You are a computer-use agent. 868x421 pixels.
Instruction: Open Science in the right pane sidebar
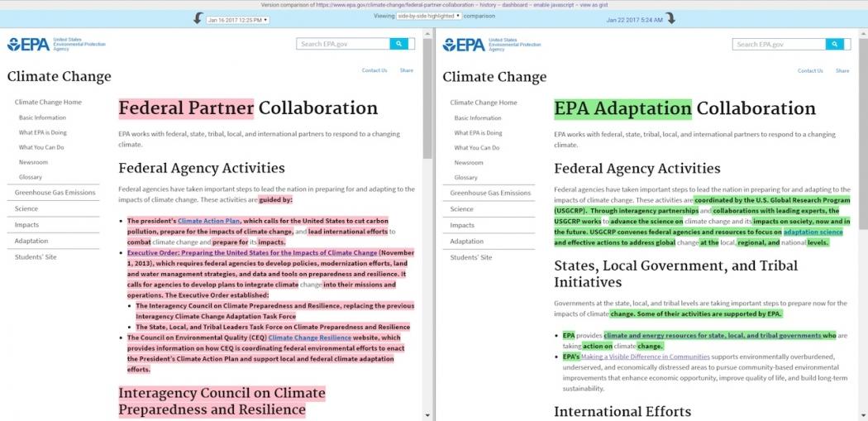click(462, 209)
